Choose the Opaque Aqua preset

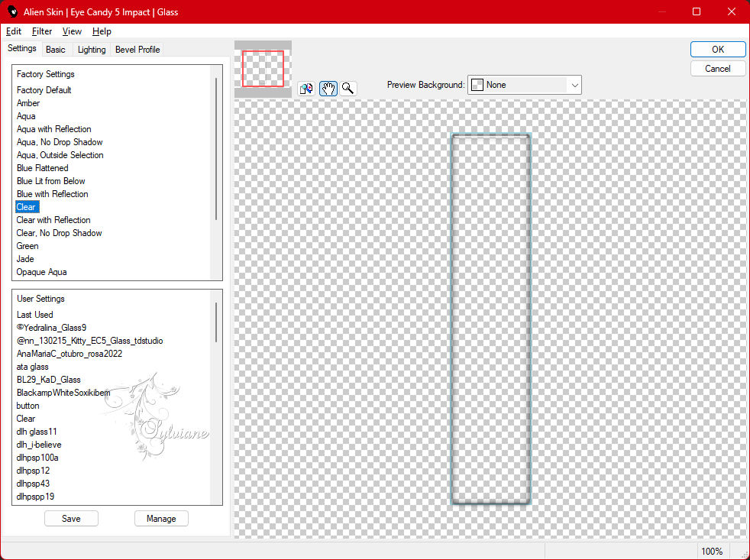tap(41, 272)
